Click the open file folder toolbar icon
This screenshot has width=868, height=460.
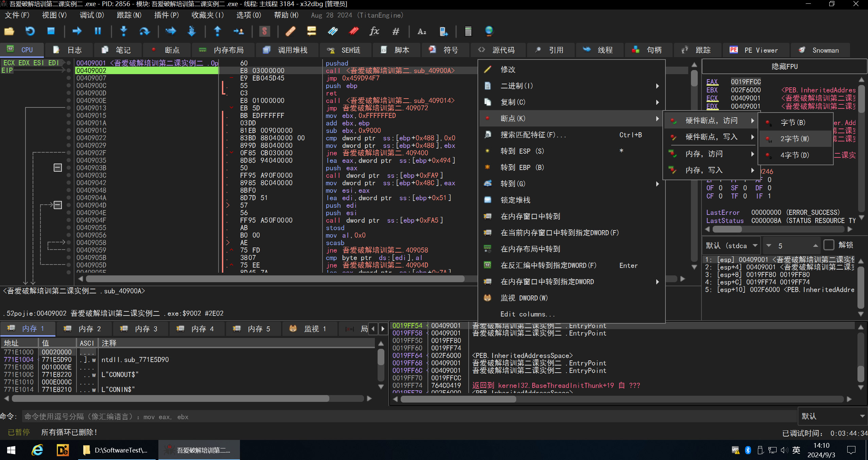9,31
